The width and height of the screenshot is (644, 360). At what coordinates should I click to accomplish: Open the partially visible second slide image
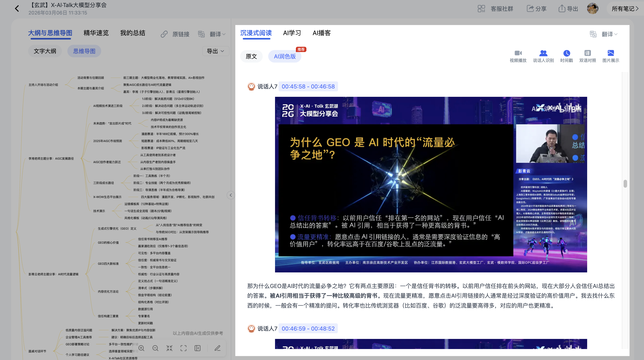click(431, 344)
